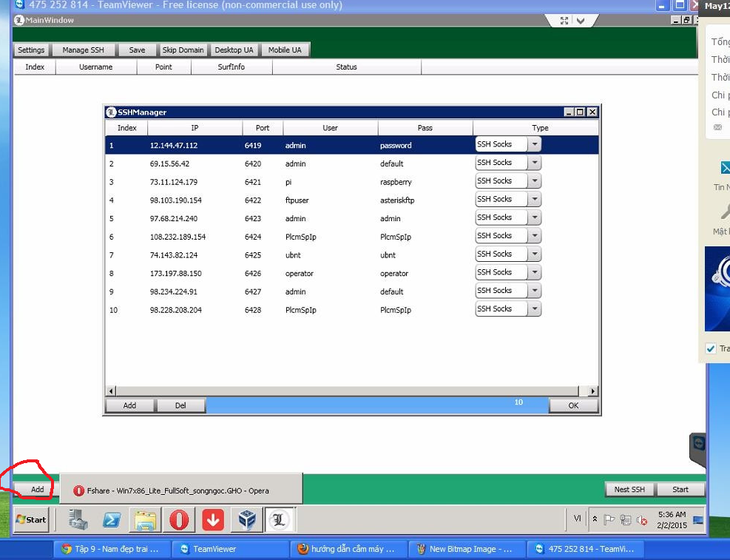730x560 pixels.
Task: Open Server Manager icon in remote taskbar
Action: click(78, 520)
